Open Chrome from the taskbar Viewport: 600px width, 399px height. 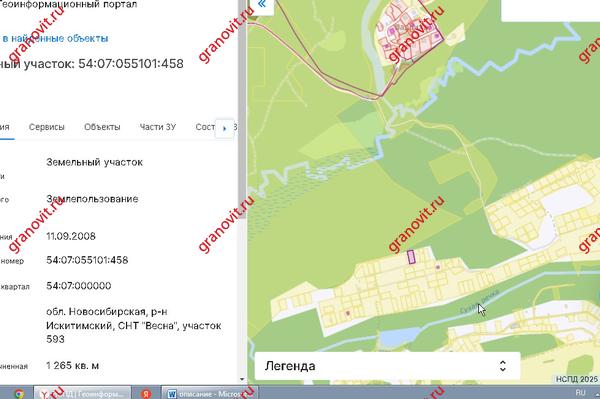coord(19,393)
